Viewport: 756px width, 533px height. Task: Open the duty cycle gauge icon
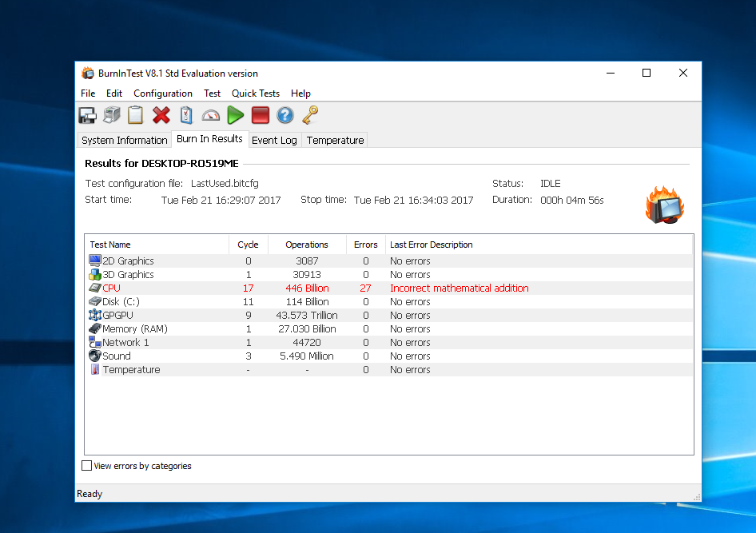211,116
